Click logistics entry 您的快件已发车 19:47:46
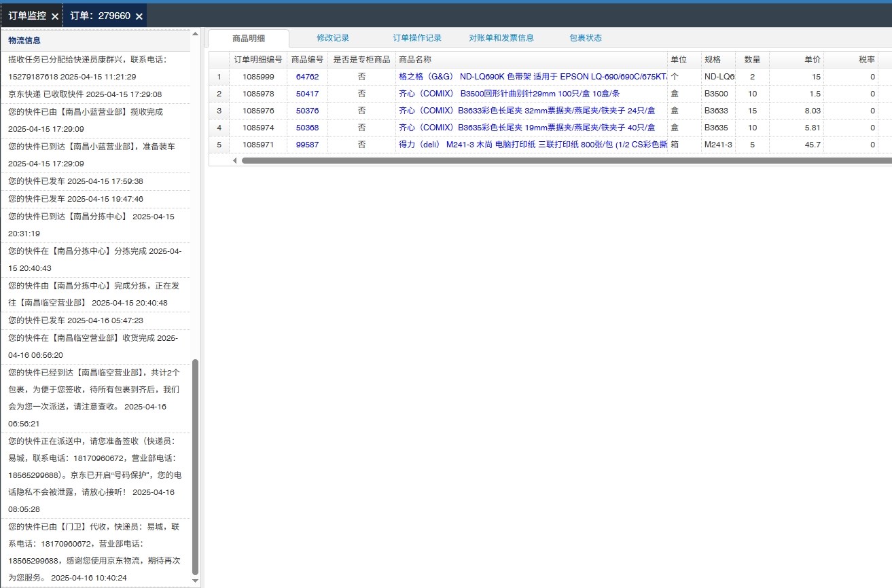This screenshot has width=892, height=588. (x=95, y=199)
